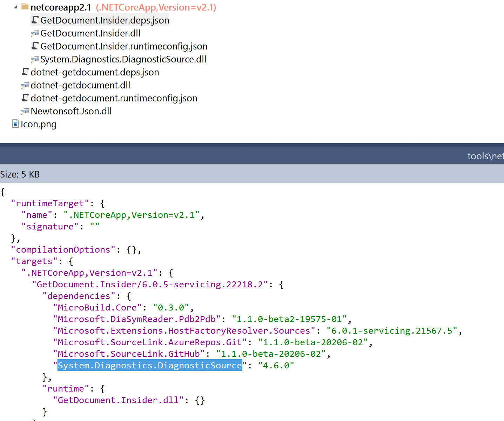Image resolution: width=504 pixels, height=421 pixels.
Task: Click the netcoreapp2.1 folder icon
Action: [25, 7]
